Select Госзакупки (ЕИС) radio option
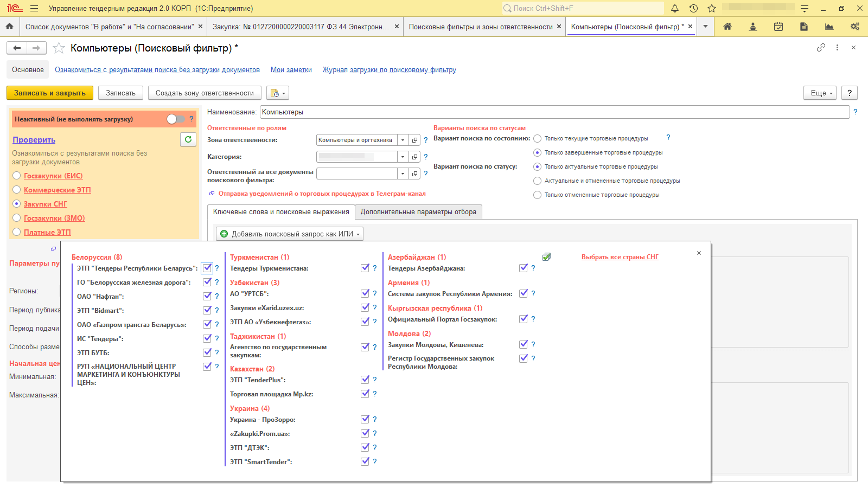Viewport: 868px width, 488px height. pos(17,176)
